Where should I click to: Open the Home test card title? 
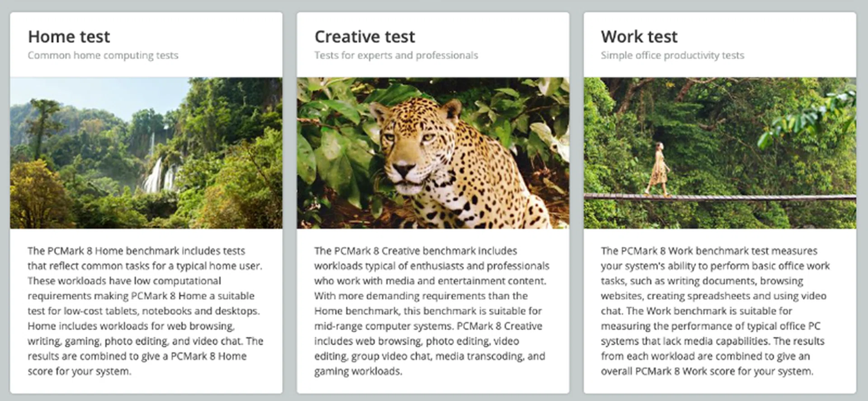(69, 37)
